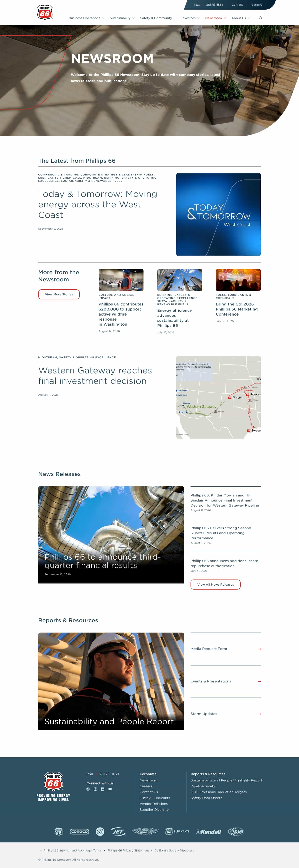Open the JET brand logo
This screenshot has width=299, height=868.
(x=118, y=832)
